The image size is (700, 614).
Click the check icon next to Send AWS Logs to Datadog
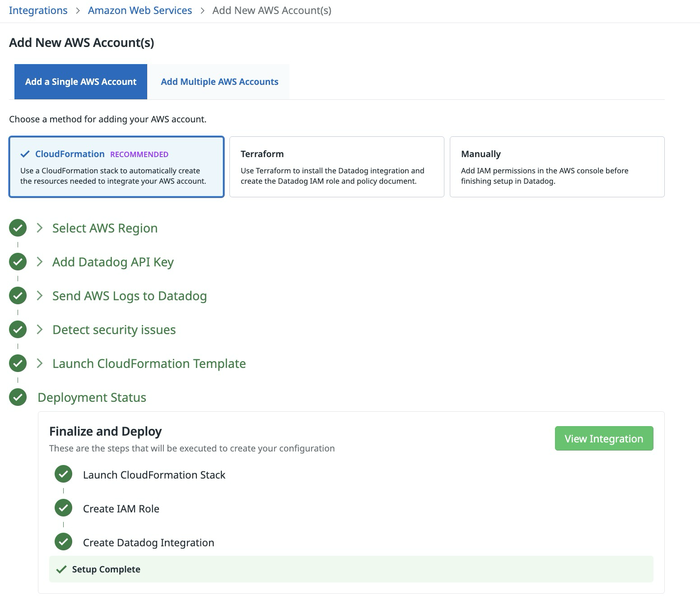coord(18,295)
